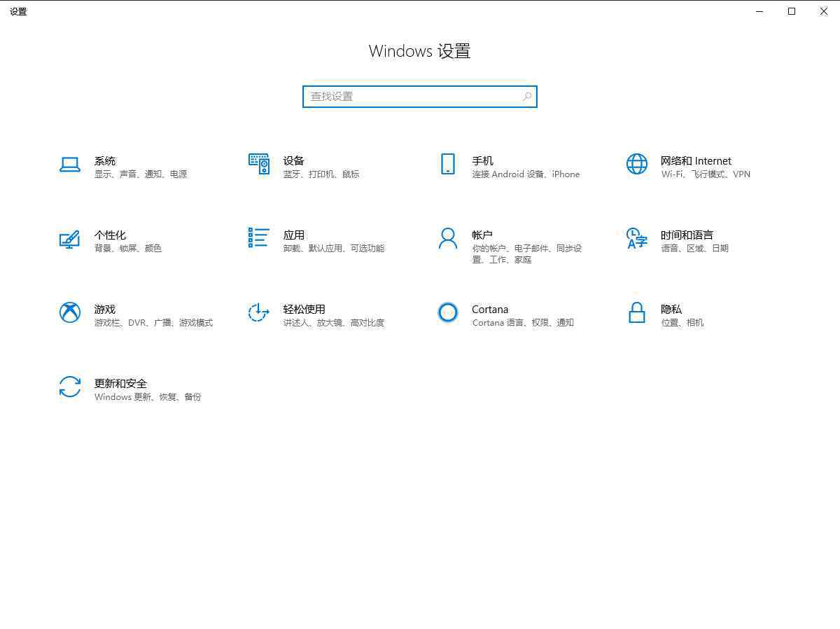
Task: Open the 帐户 person icon
Action: point(448,238)
